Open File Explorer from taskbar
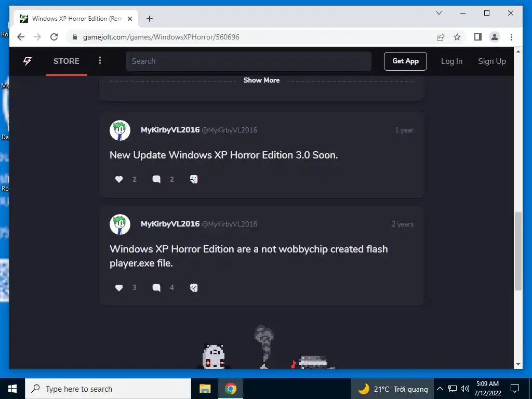 [x=205, y=389]
